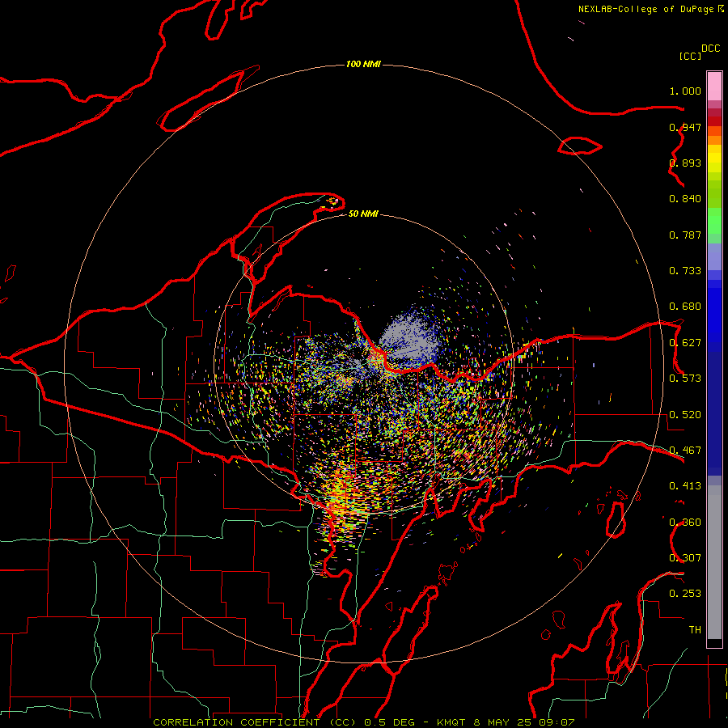Screen dimensions: 728x728
Task: Select the 0.520 scale value
Action: (x=685, y=415)
